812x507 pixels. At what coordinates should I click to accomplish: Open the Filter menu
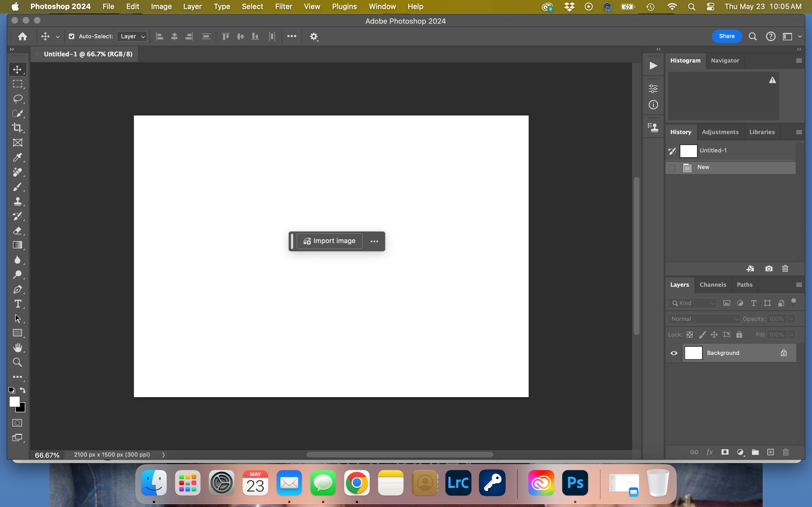pyautogui.click(x=284, y=6)
